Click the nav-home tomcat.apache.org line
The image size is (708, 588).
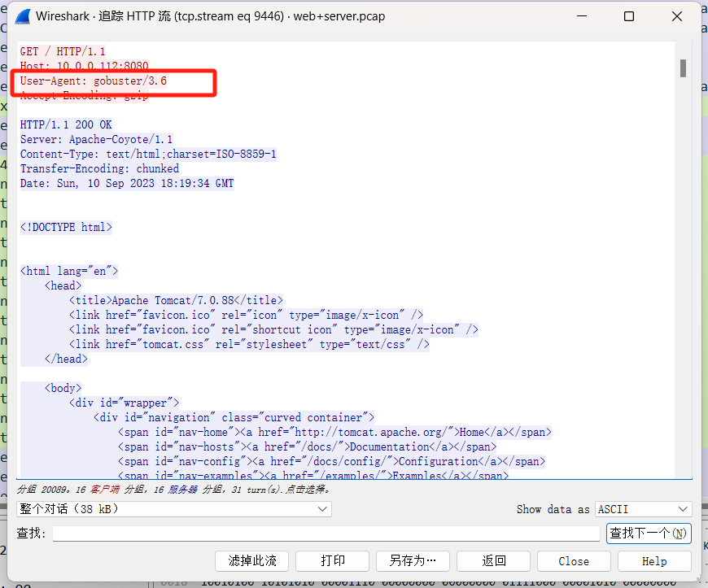coord(334,433)
